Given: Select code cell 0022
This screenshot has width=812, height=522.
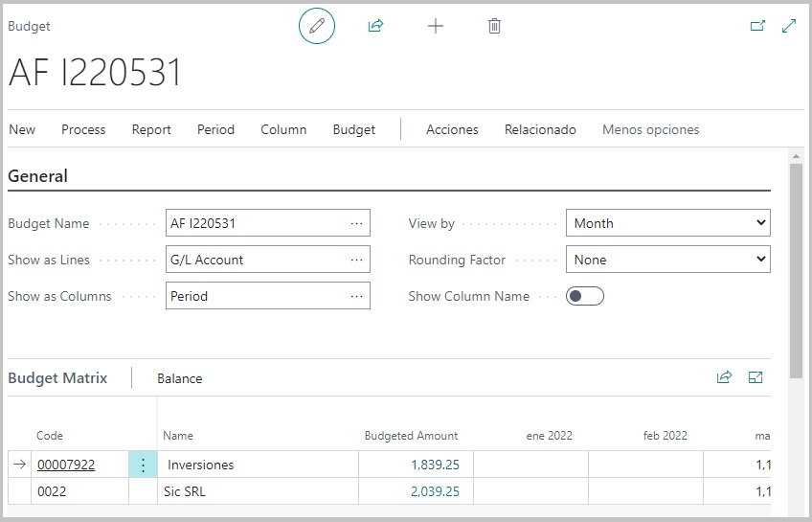Looking at the screenshot, I should coord(79,491).
